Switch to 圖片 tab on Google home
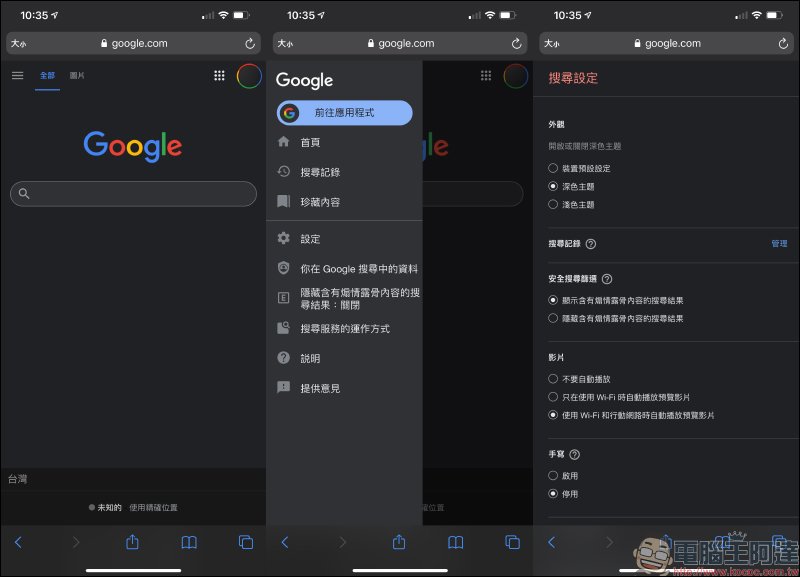This screenshot has height=577, width=800. pos(77,76)
